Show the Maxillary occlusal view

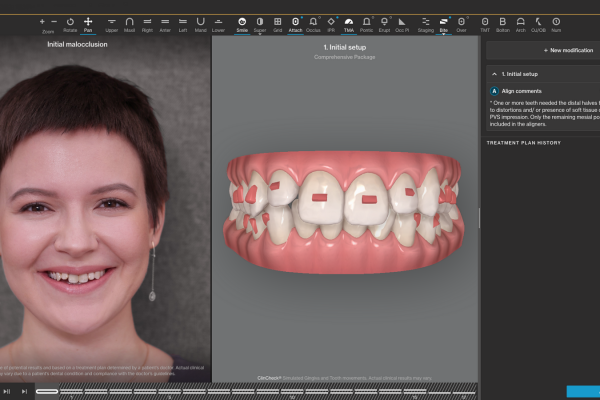pos(129,24)
